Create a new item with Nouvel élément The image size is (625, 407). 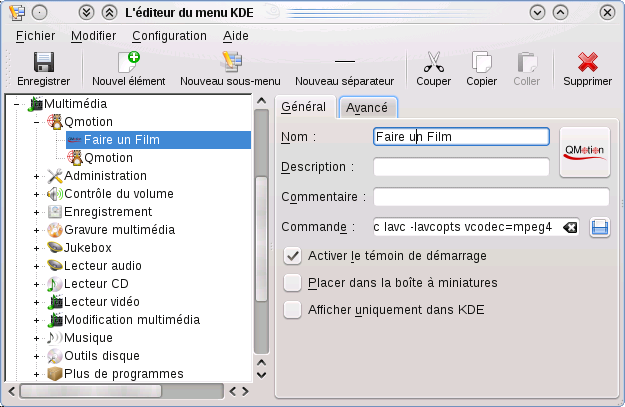click(x=128, y=68)
